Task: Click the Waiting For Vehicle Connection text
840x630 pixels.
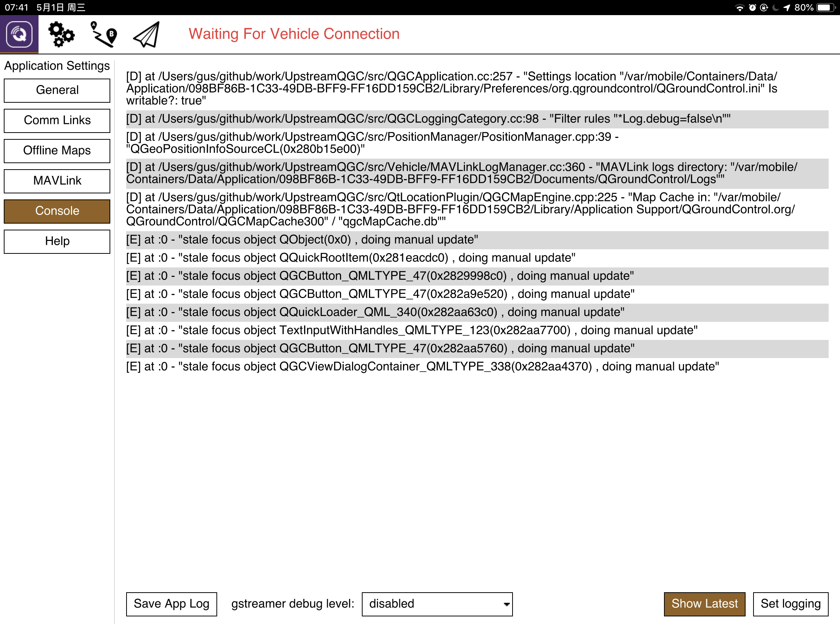Action: click(294, 34)
